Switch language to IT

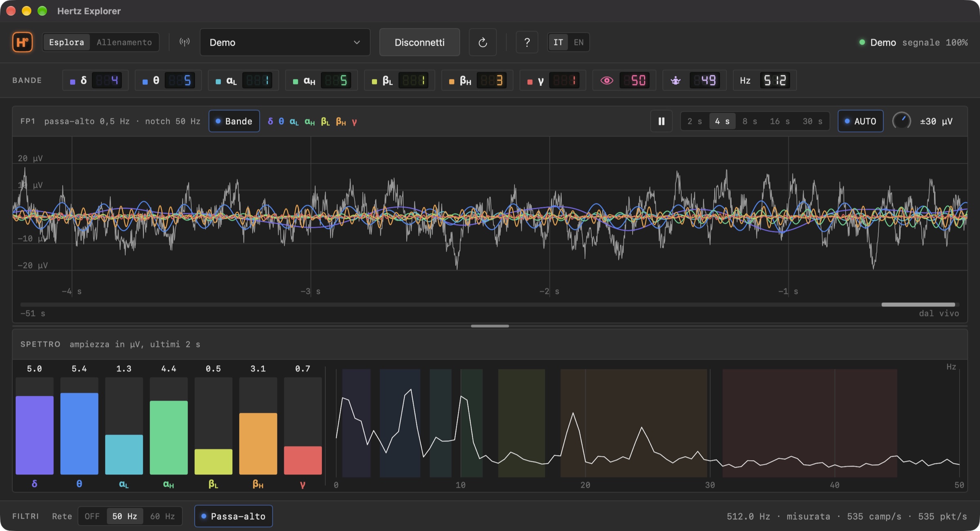point(558,42)
